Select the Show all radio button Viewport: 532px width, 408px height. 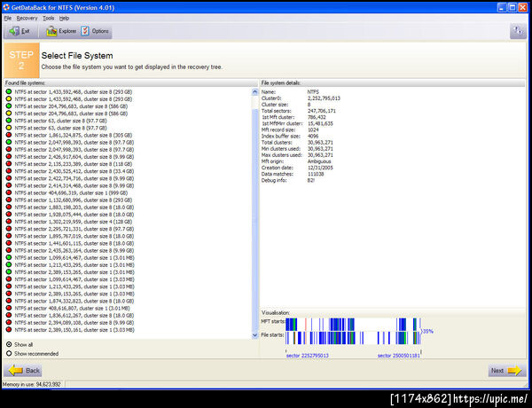[9, 344]
